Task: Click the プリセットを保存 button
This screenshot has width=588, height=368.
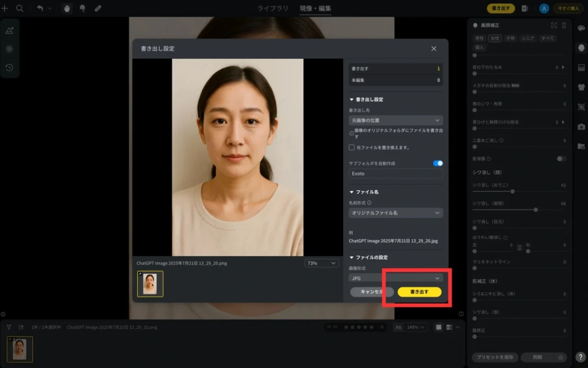Action: pos(494,357)
